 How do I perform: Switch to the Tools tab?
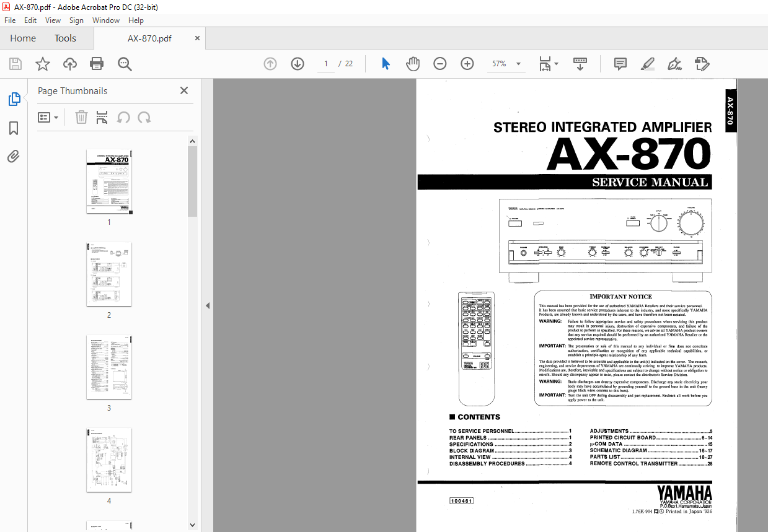[65, 38]
